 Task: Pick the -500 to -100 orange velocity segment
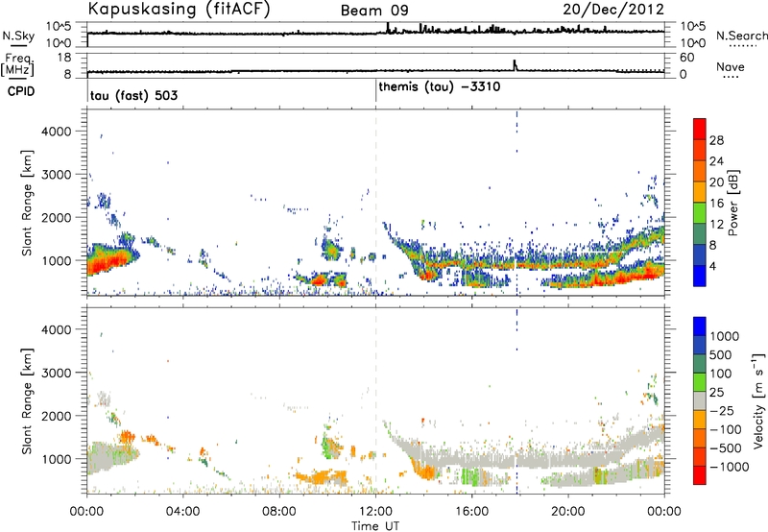(700, 438)
